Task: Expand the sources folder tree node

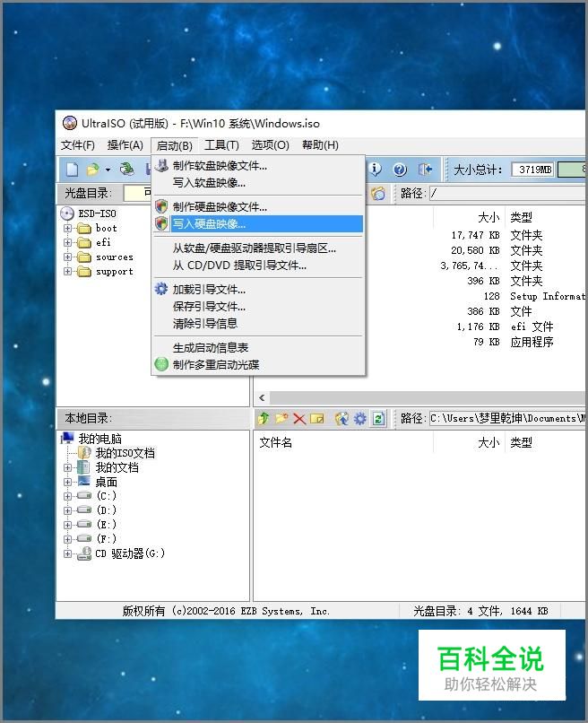Action: tap(68, 257)
